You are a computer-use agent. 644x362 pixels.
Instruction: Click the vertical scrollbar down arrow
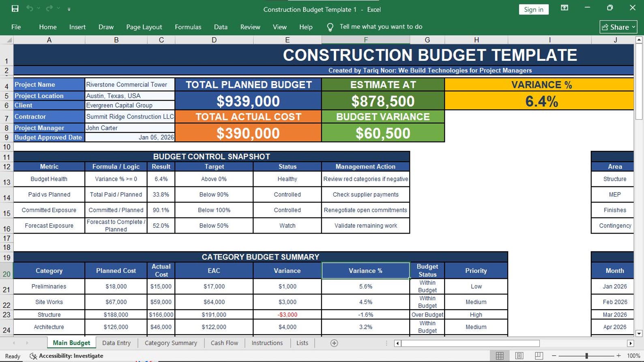[639, 334]
